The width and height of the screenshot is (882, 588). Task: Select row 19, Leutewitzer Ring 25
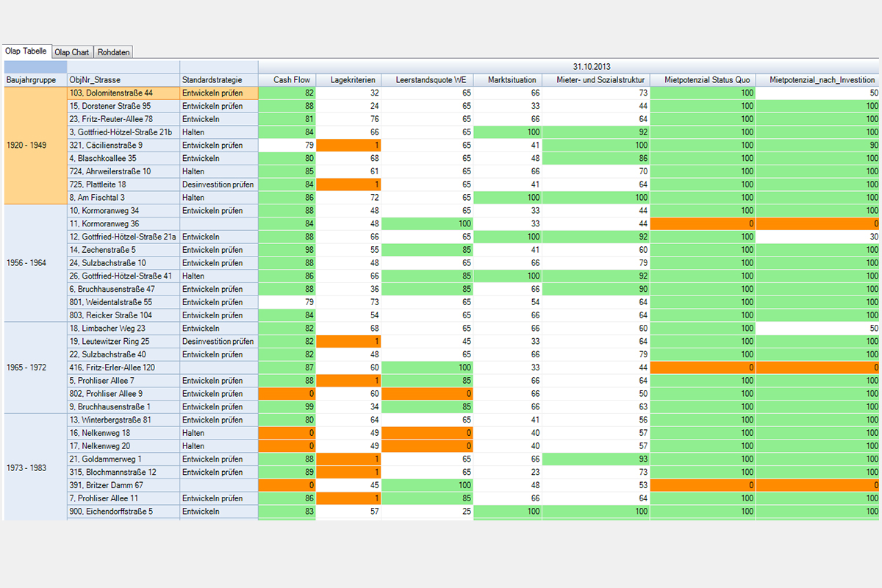[123, 342]
